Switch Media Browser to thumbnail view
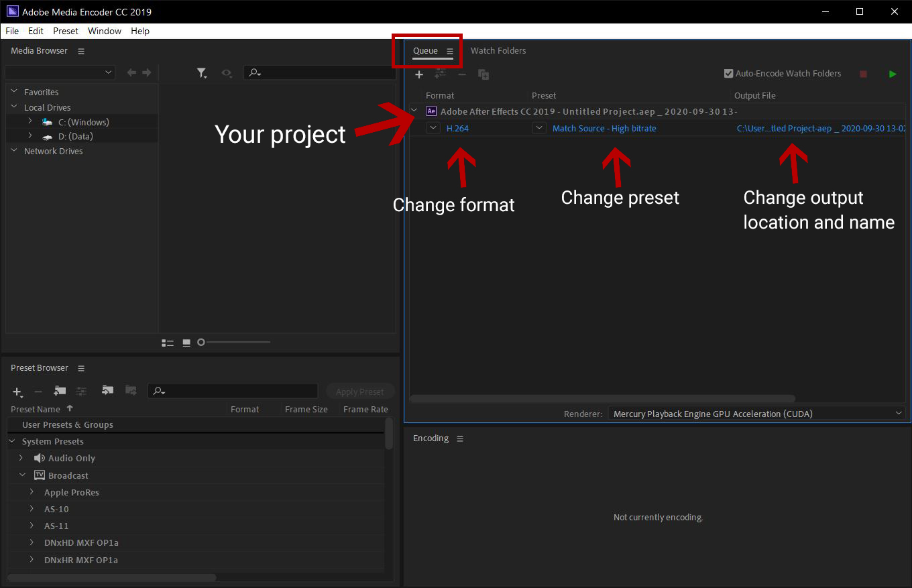The image size is (912, 588). coord(186,343)
